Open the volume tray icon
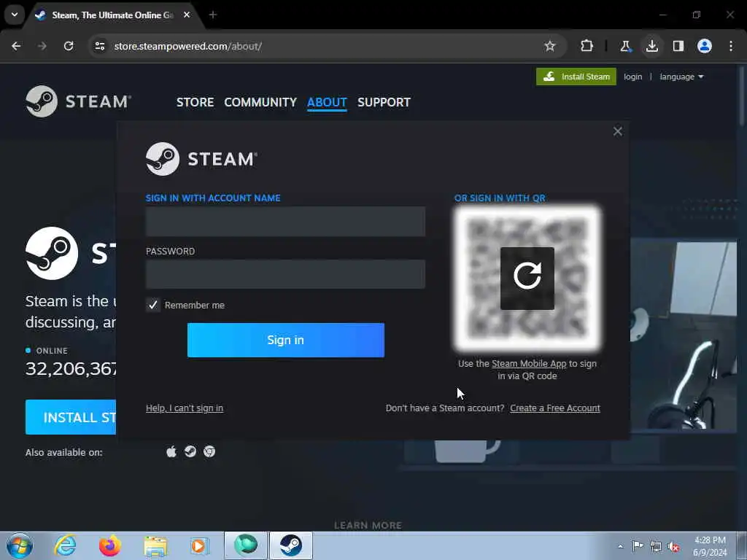Viewport: 747px width, 560px height. [673, 547]
